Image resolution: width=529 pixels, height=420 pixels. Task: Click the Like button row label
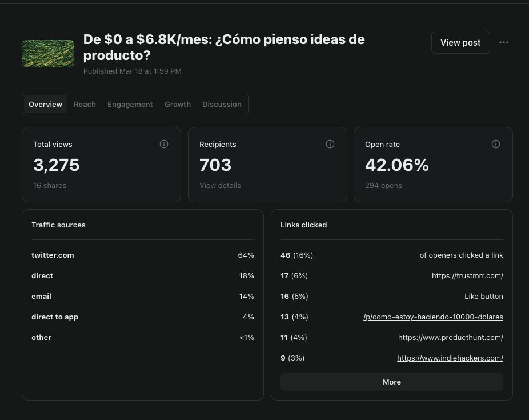coord(484,296)
